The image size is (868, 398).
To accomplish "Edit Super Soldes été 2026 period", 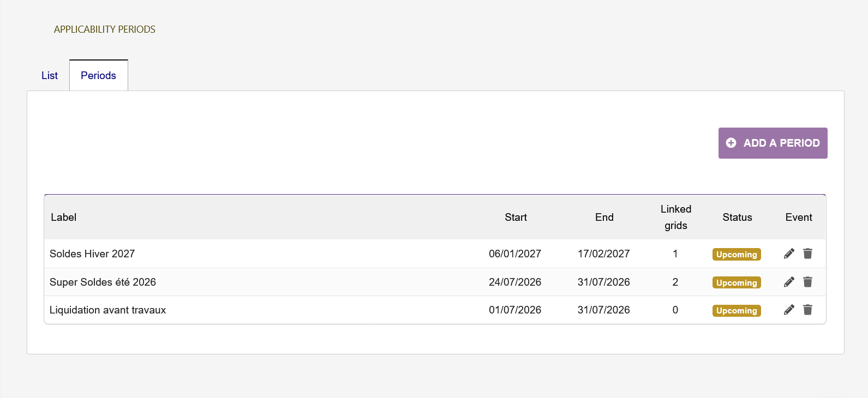I will point(789,282).
